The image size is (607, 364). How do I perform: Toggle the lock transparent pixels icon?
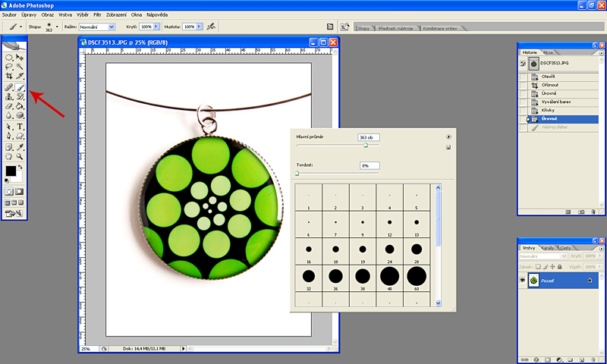[537, 267]
